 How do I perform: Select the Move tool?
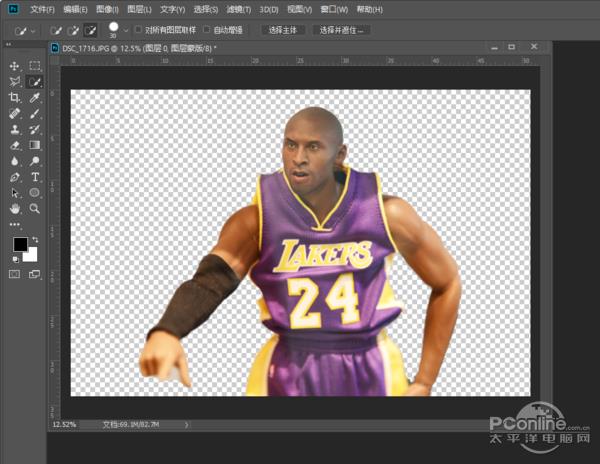pos(15,66)
